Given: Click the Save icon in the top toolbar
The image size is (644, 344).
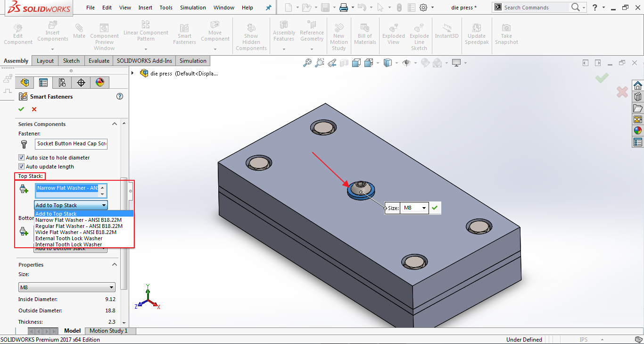Looking at the screenshot, I should tap(325, 8).
